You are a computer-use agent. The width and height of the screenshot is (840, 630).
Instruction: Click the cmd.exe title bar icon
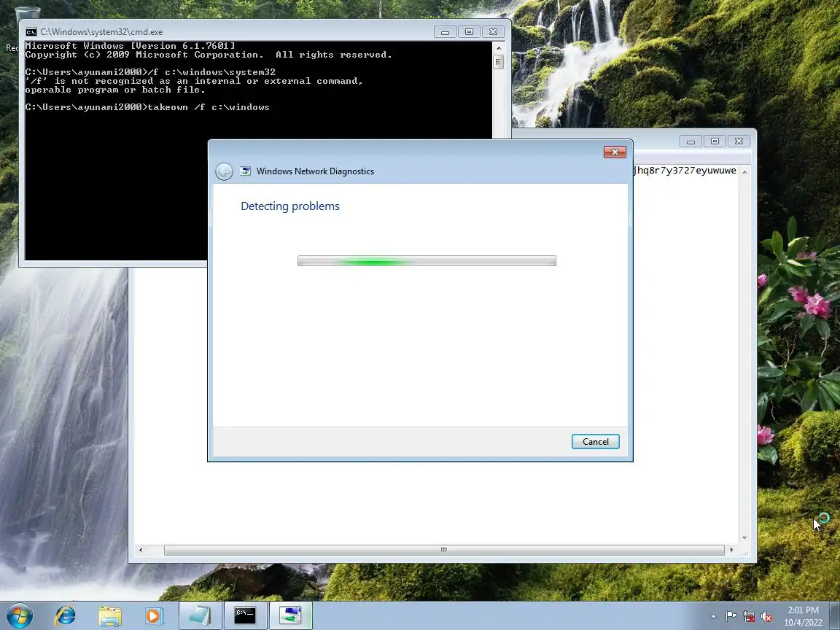31,31
